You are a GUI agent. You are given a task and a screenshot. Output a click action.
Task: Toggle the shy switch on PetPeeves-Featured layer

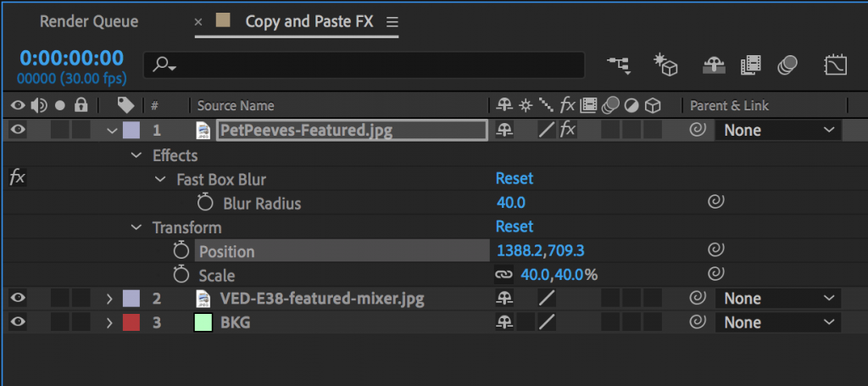(x=504, y=130)
